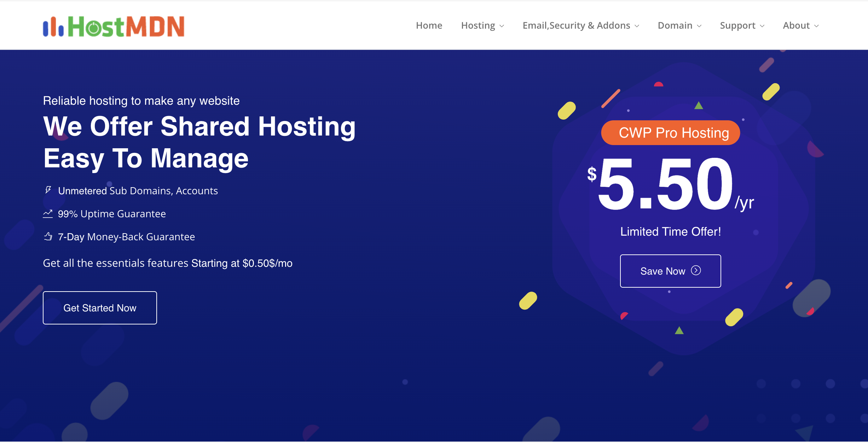Click the thumbs-up icon beside Money-Back Guarantee
Image resolution: width=868 pixels, height=443 pixels.
48,236
